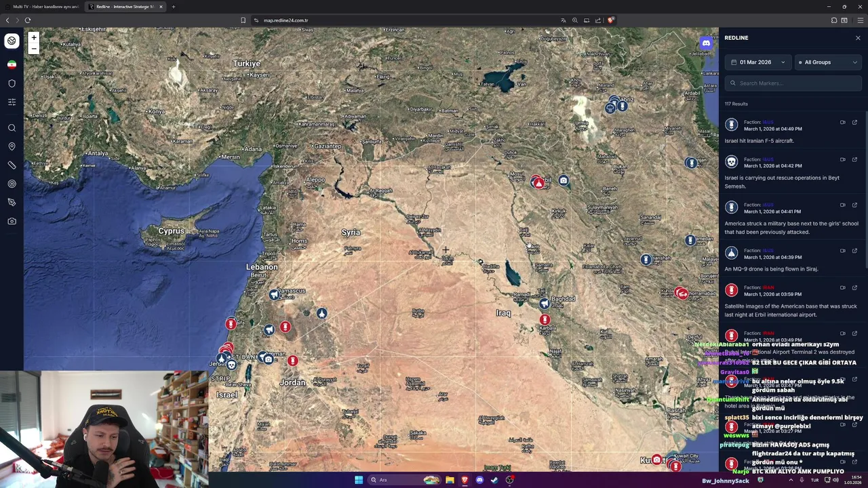The height and width of the screenshot is (488, 868).
Task: Go back in the browser
Action: click(x=7, y=20)
